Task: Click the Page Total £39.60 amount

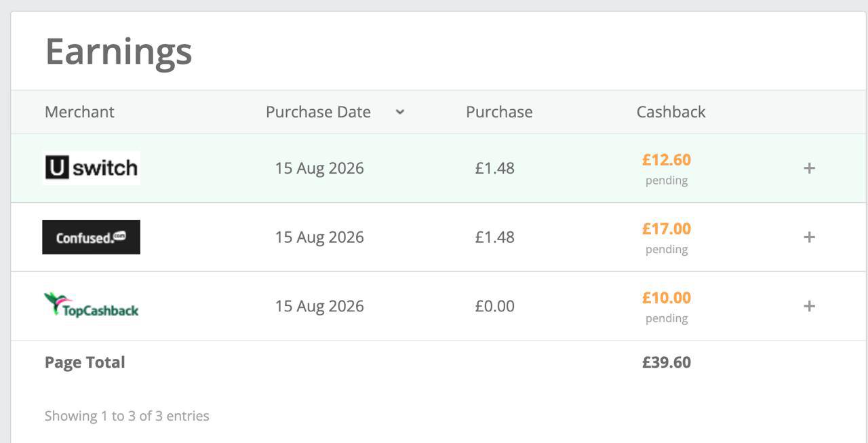Action: 667,362
